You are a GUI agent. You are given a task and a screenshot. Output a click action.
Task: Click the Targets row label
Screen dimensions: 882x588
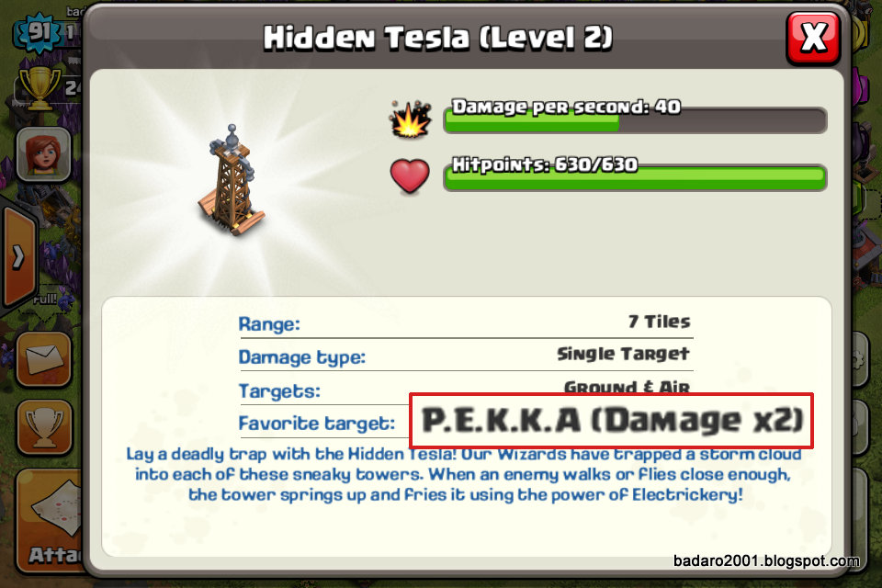coord(279,390)
